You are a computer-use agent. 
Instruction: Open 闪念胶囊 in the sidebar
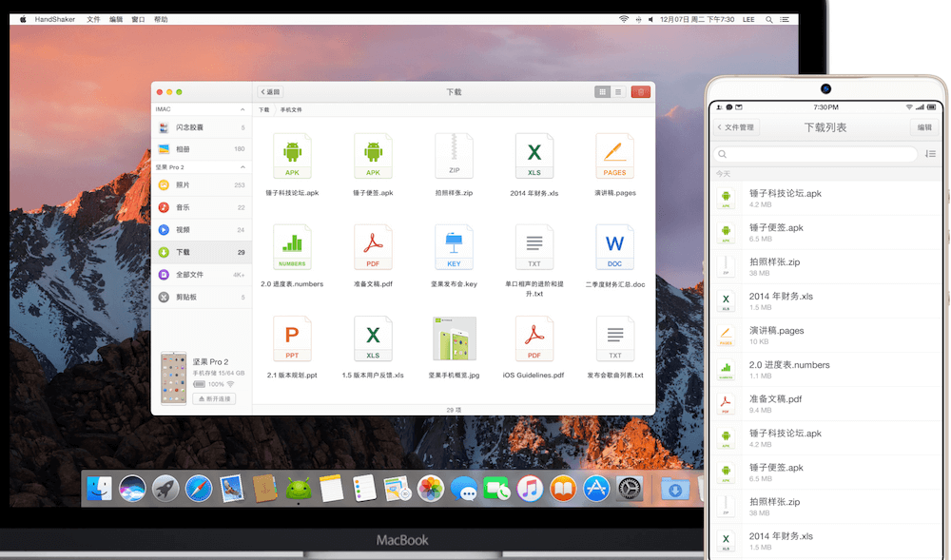(202, 128)
